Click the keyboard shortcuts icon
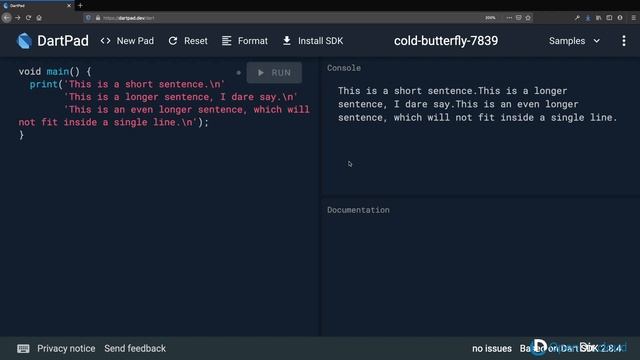The height and width of the screenshot is (360, 640). click(23, 349)
